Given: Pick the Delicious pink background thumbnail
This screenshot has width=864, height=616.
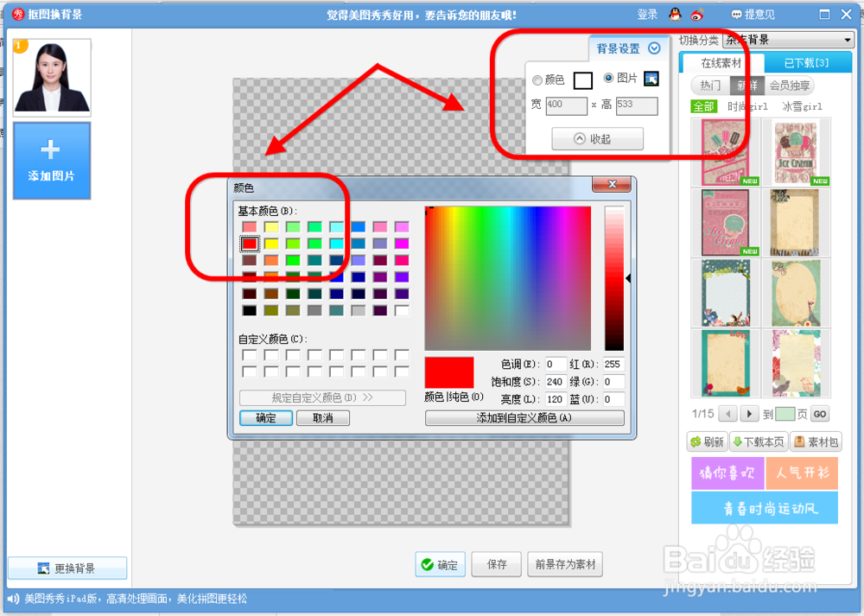Looking at the screenshot, I should (725, 223).
